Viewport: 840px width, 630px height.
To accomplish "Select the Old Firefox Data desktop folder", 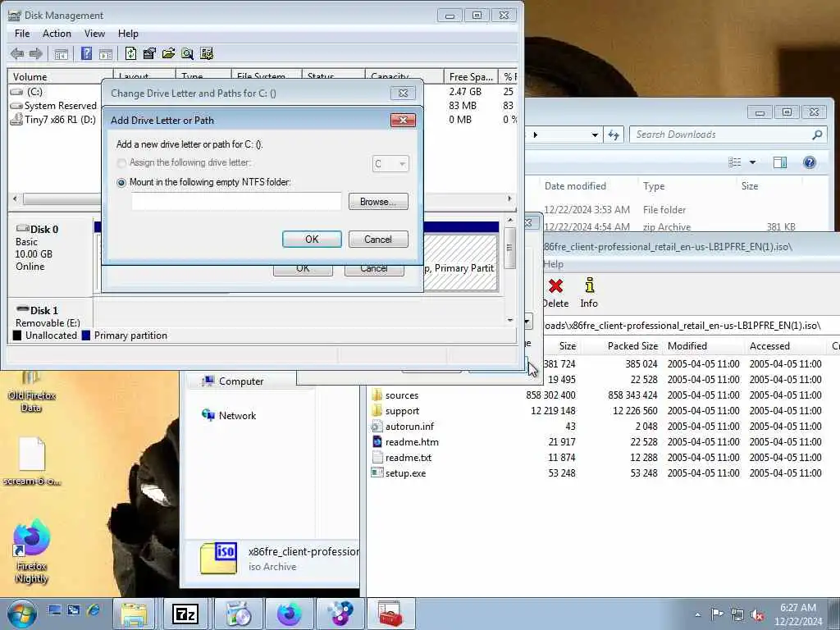I will [32, 391].
